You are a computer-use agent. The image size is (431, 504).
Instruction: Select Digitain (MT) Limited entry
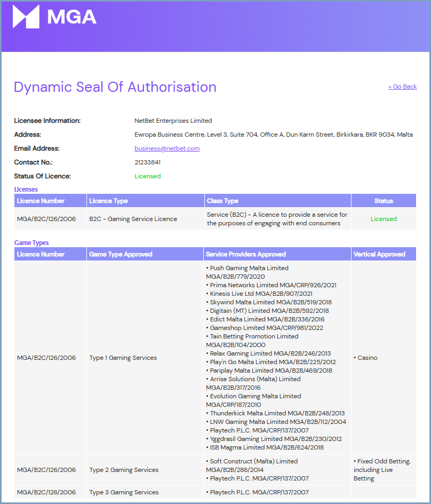pos(268,311)
